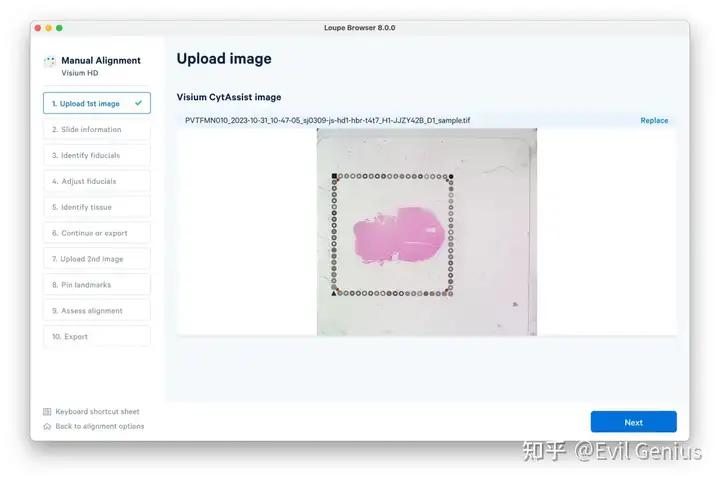
Task: Click the Visium CytAssist image heading
Action: point(229,97)
